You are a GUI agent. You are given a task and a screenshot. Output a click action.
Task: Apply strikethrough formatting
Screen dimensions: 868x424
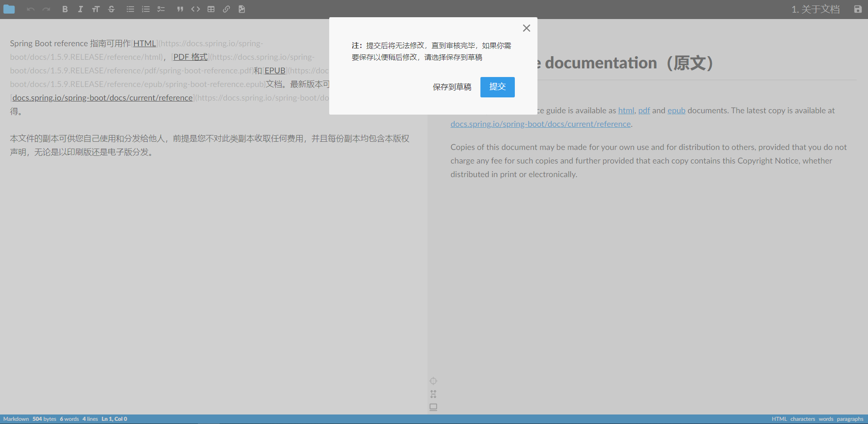pyautogui.click(x=111, y=9)
